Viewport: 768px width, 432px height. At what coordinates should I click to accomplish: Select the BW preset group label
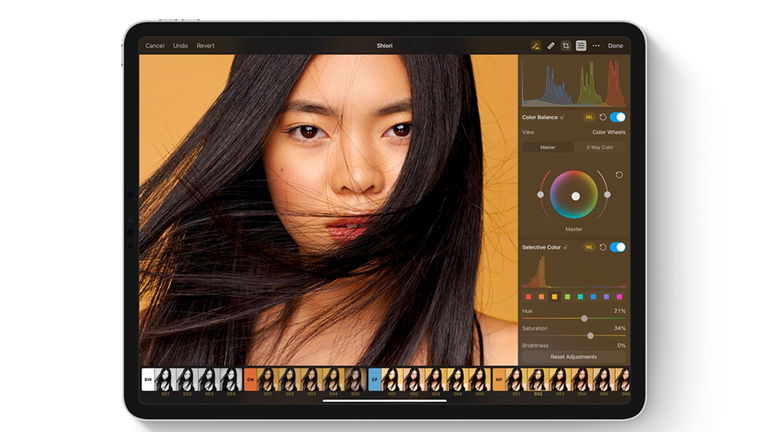[148, 380]
